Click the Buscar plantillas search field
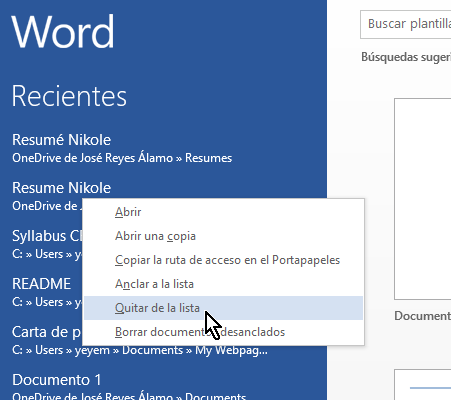The height and width of the screenshot is (400, 451). coord(406,24)
